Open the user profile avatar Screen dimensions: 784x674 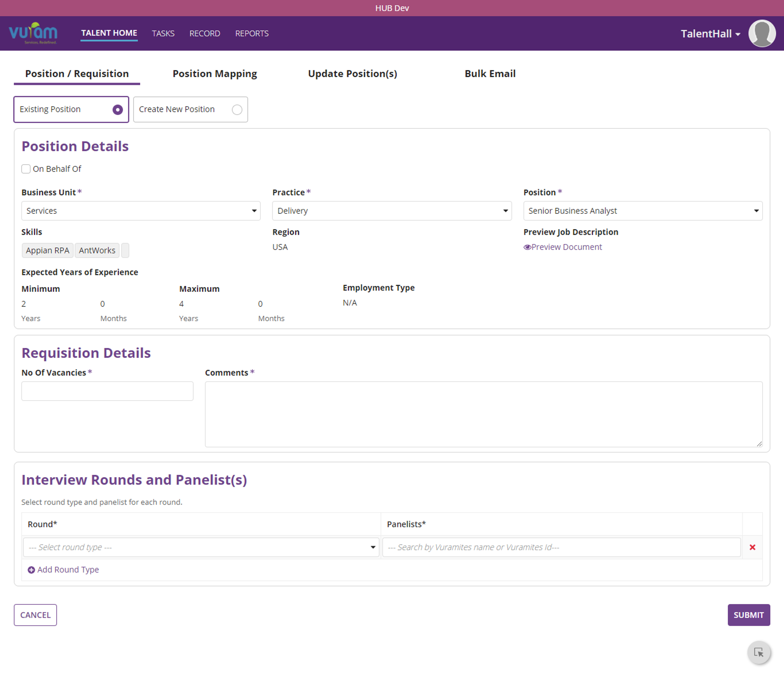[x=762, y=33]
